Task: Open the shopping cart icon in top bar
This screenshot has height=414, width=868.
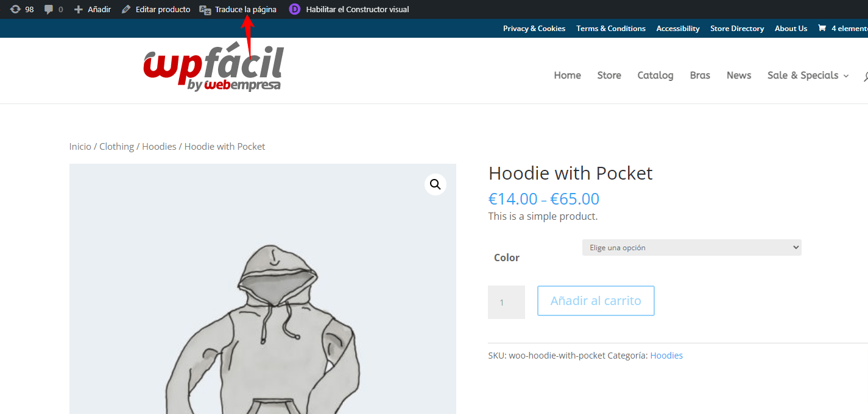Action: [x=822, y=28]
